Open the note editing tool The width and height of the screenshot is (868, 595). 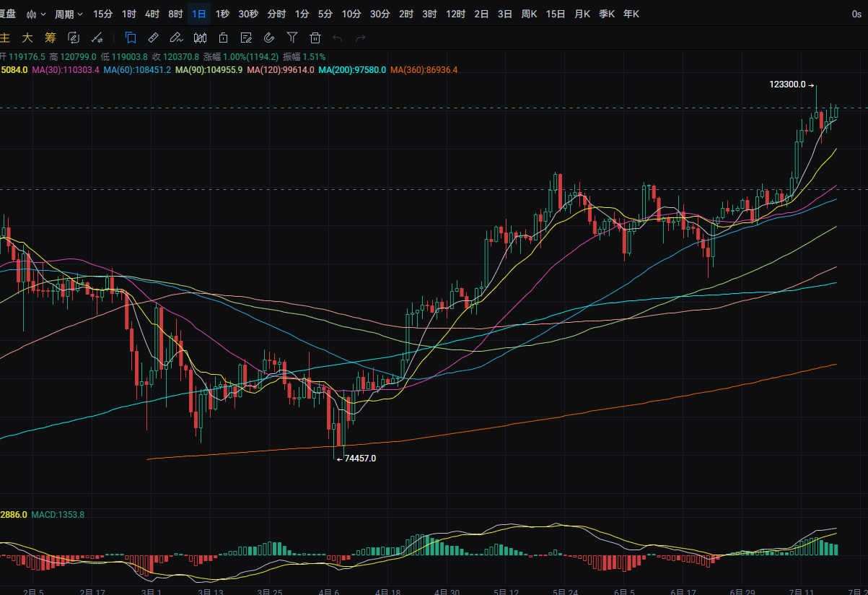246,38
